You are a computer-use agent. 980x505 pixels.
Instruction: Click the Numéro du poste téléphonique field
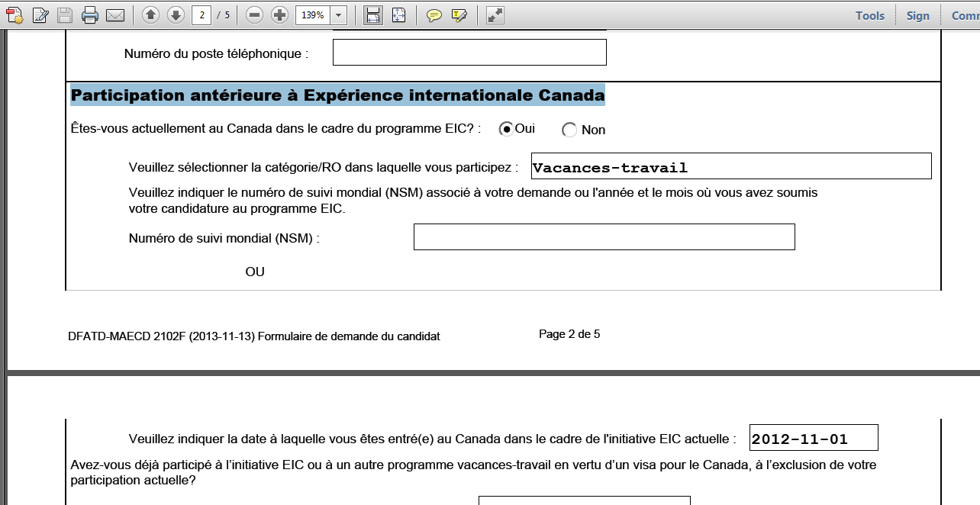pyautogui.click(x=469, y=53)
